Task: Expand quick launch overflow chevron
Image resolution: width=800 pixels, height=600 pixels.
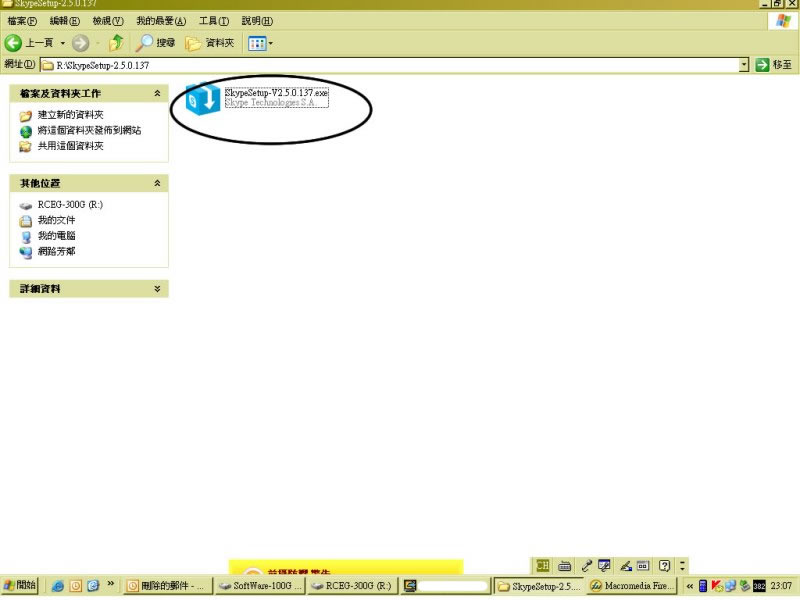Action: (x=110, y=584)
